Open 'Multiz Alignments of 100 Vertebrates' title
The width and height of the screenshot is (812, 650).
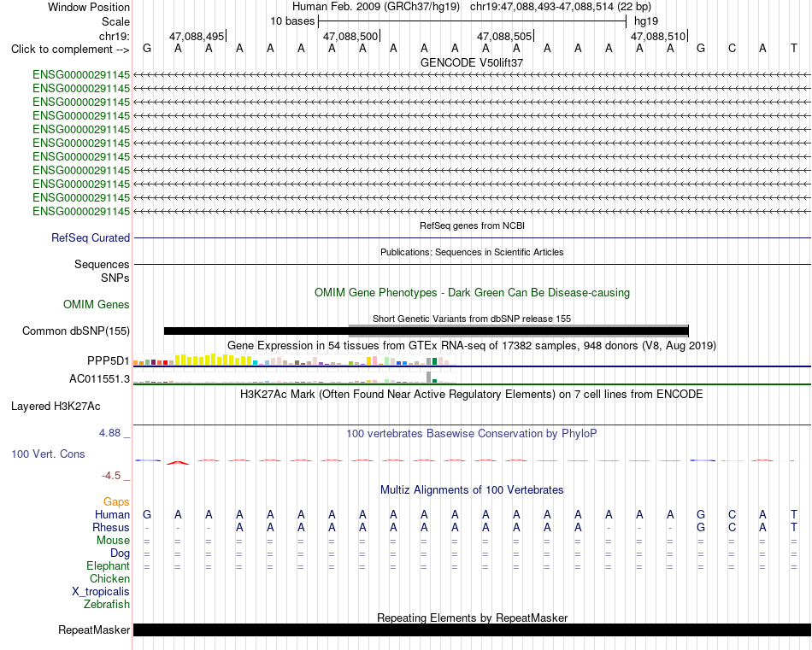472,489
